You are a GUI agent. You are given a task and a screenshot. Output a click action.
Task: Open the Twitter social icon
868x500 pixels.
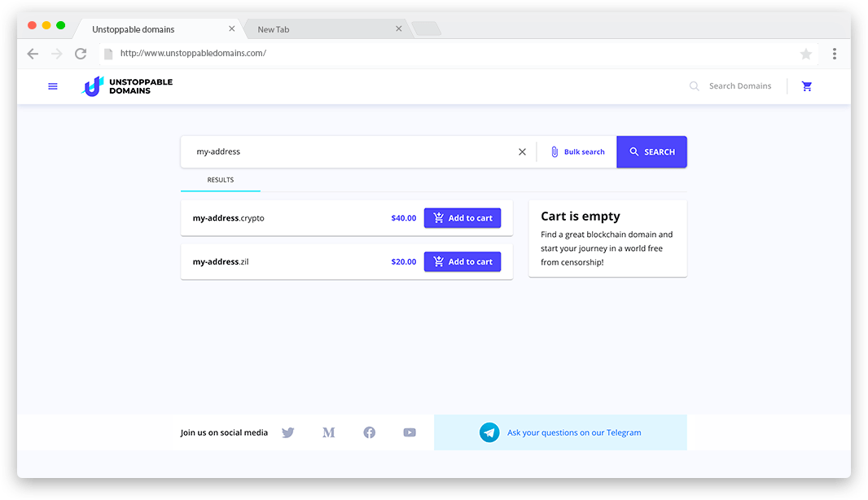[x=288, y=432]
